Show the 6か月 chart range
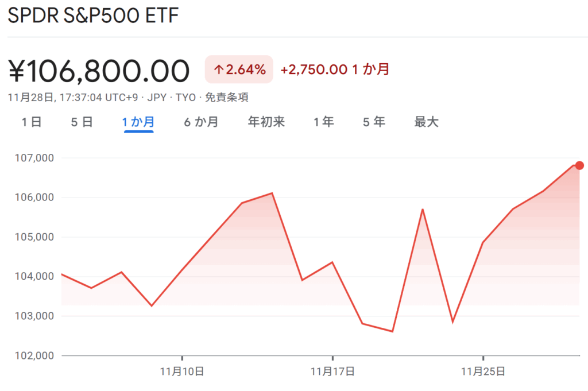 coord(201,122)
